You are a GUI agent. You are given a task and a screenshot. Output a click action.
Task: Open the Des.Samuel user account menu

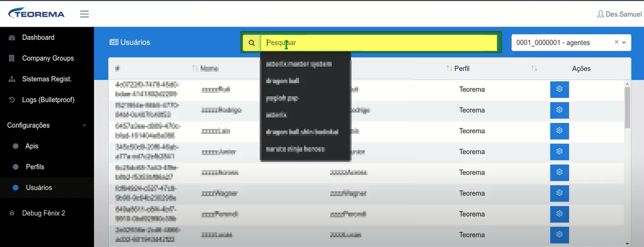619,14
